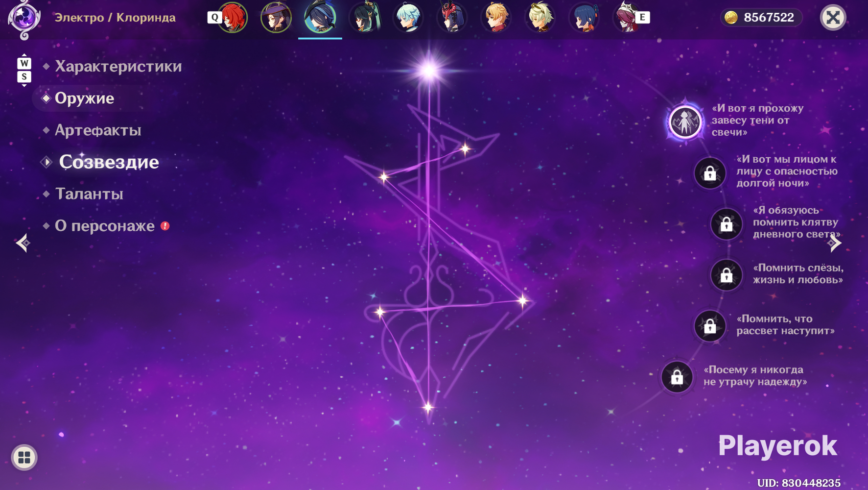Go to previous character with left arrow
The image size is (868, 490).
click(23, 243)
